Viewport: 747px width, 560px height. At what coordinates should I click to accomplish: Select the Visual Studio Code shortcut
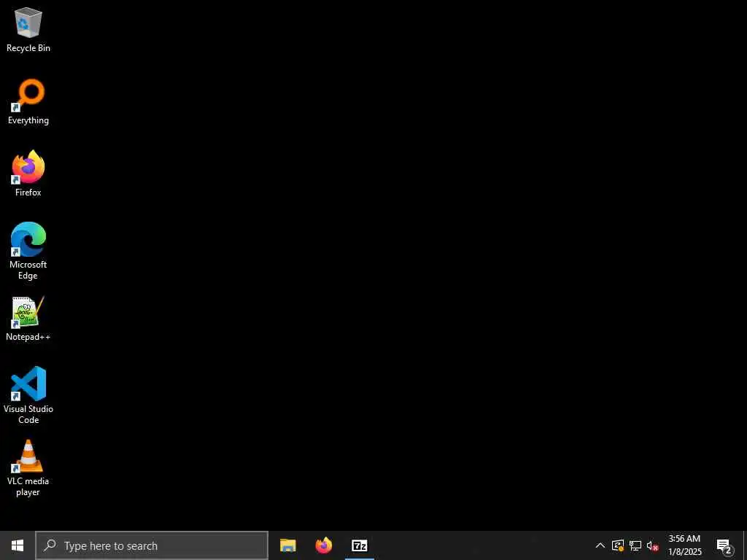click(28, 395)
